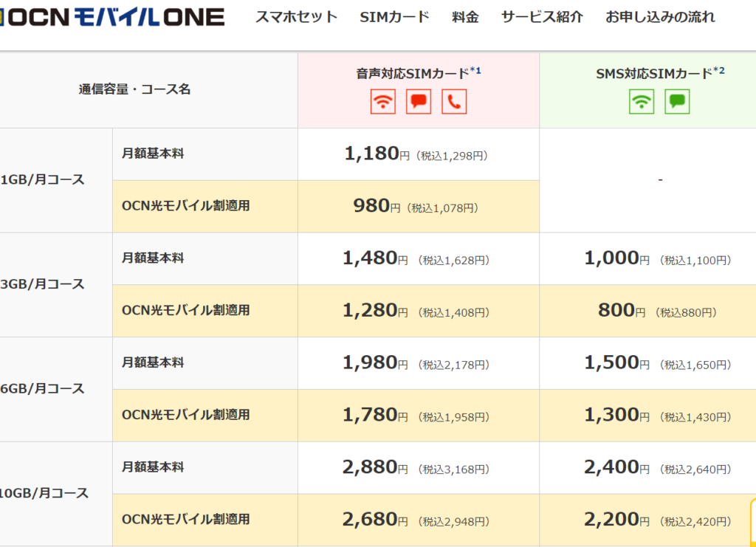Click the red Wi-Fi data icon
This screenshot has height=547, width=756.
383,102
